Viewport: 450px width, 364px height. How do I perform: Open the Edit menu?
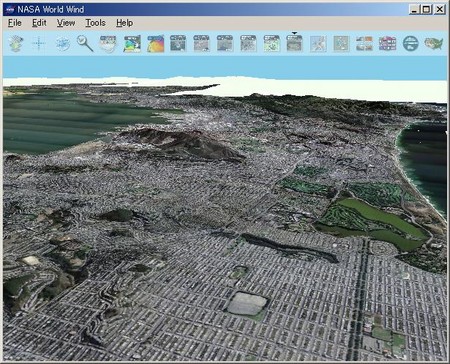tap(39, 23)
